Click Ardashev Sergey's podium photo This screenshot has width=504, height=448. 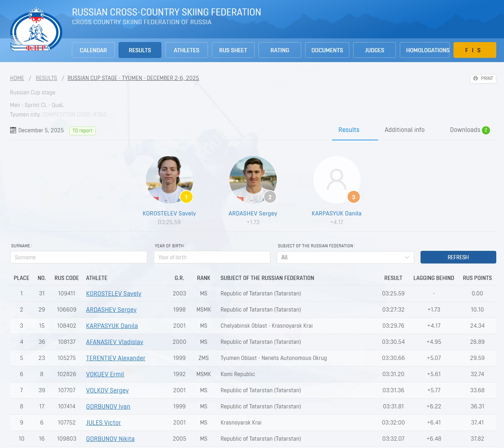coord(253,180)
